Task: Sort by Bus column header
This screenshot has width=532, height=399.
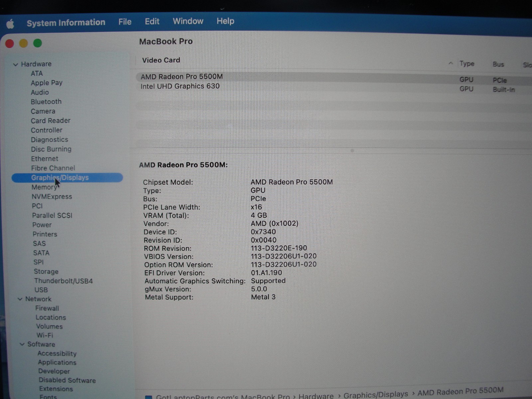Action: click(498, 65)
